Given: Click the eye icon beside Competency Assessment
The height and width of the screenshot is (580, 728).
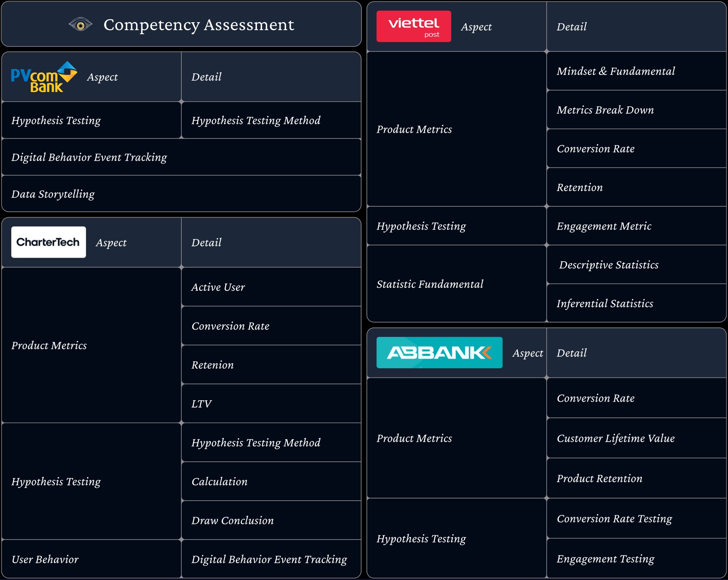Looking at the screenshot, I should tap(80, 25).
